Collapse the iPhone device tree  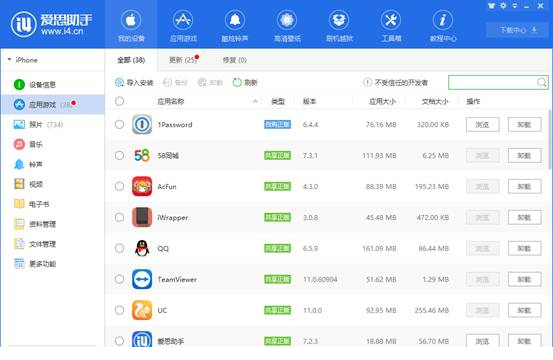10,60
